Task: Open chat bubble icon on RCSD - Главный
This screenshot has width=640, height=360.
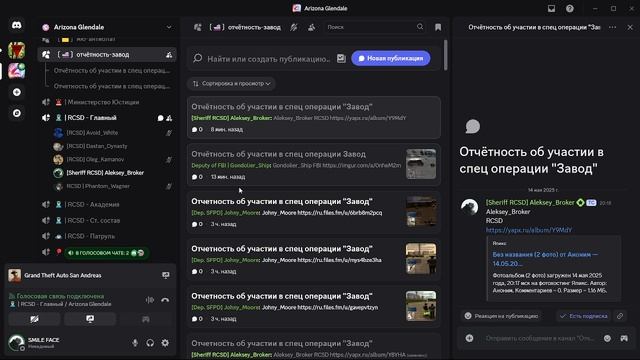Action: click(160, 118)
